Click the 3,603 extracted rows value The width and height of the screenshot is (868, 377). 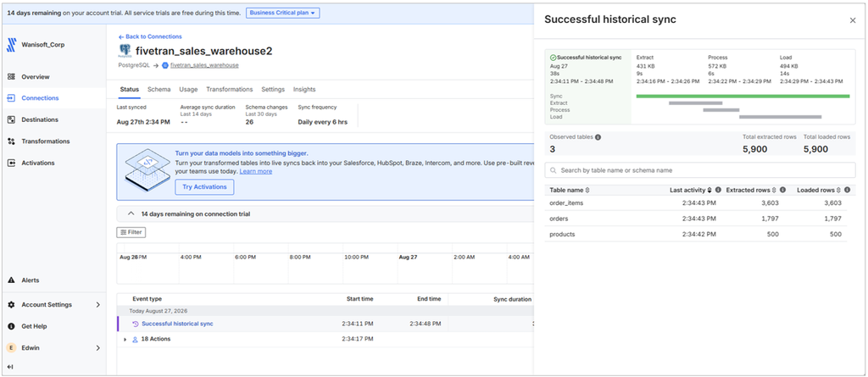click(768, 203)
